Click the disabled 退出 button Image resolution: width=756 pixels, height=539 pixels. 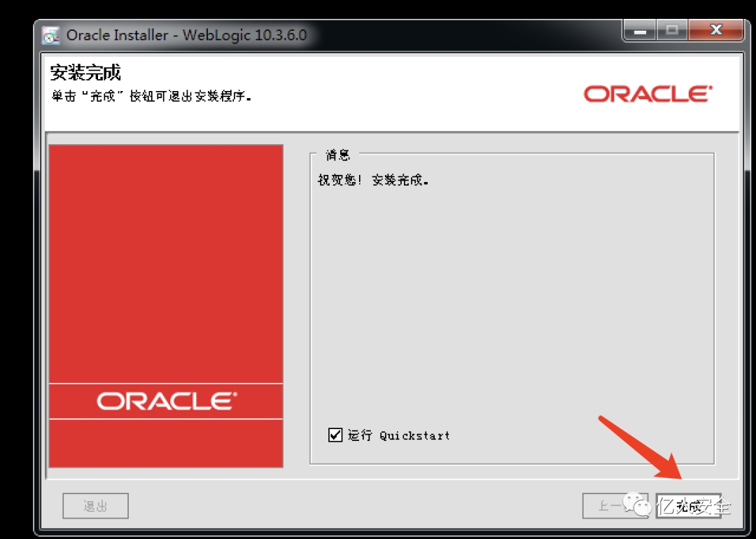tap(95, 505)
